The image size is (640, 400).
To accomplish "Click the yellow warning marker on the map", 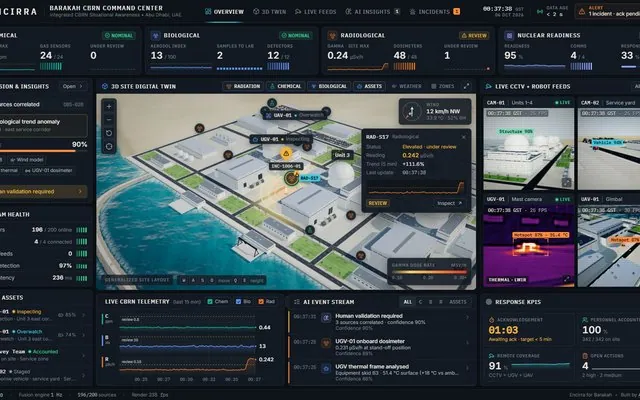I will pyautogui.click(x=286, y=153).
